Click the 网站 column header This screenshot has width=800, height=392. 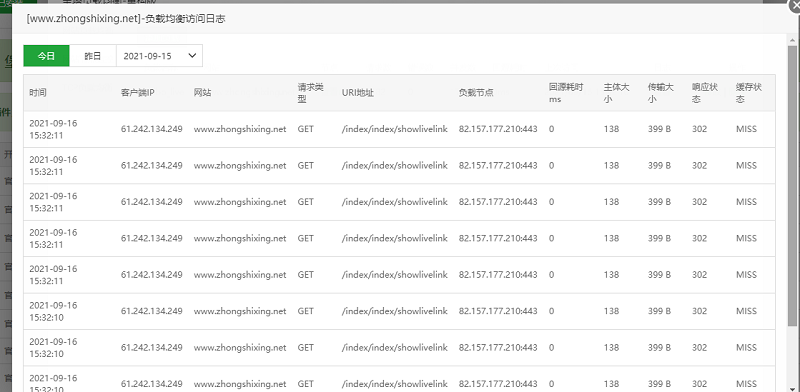pyautogui.click(x=203, y=93)
